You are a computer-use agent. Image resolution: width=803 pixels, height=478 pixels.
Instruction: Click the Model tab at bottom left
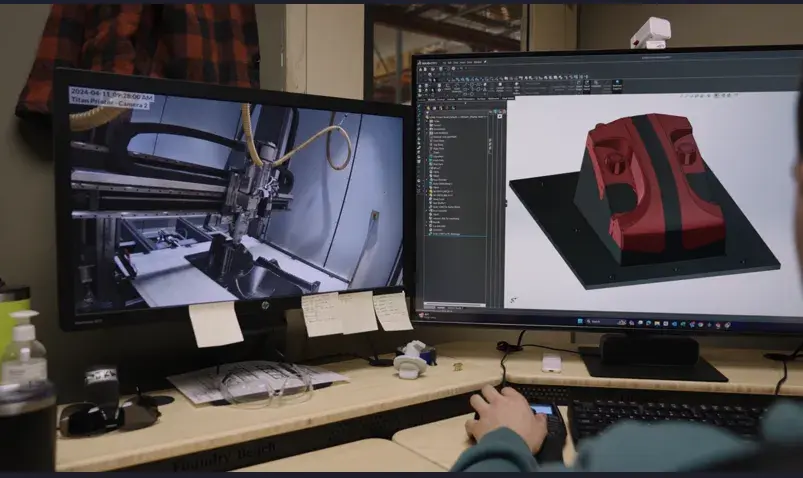coord(428,309)
